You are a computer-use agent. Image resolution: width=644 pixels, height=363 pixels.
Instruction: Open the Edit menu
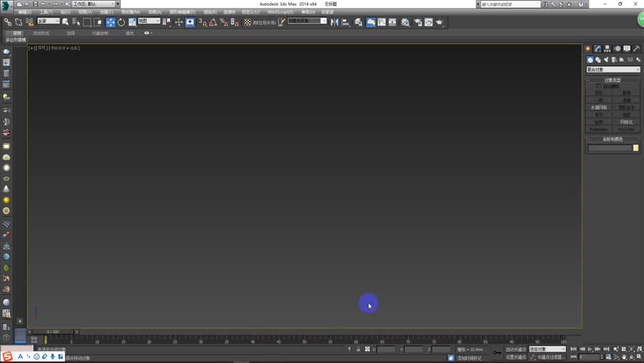(24, 12)
